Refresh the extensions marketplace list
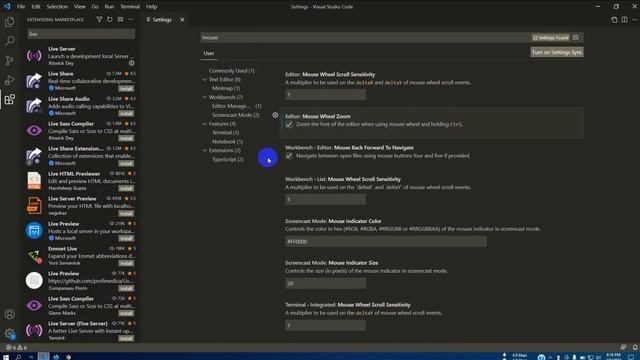Screen dimensions: 640x360 (110, 20)
